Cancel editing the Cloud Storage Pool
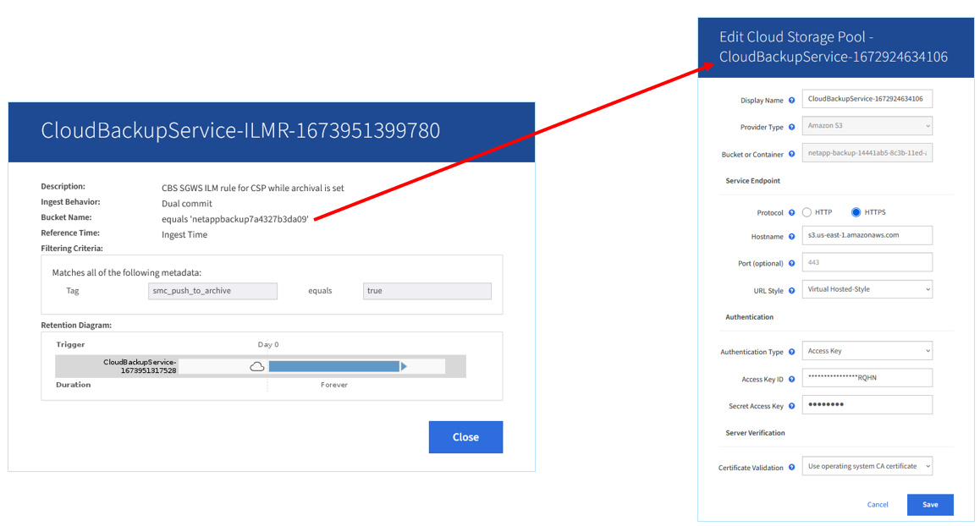The image size is (980, 526). pyautogui.click(x=878, y=505)
